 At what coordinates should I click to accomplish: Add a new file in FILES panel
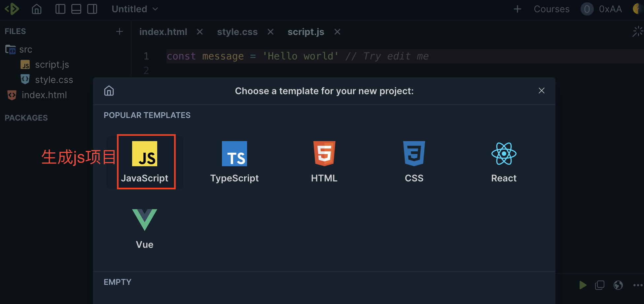point(120,31)
